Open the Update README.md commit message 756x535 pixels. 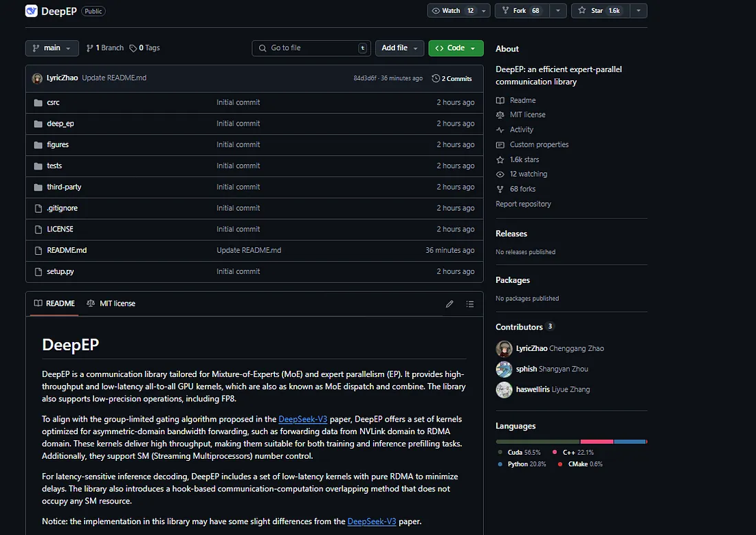coord(114,78)
